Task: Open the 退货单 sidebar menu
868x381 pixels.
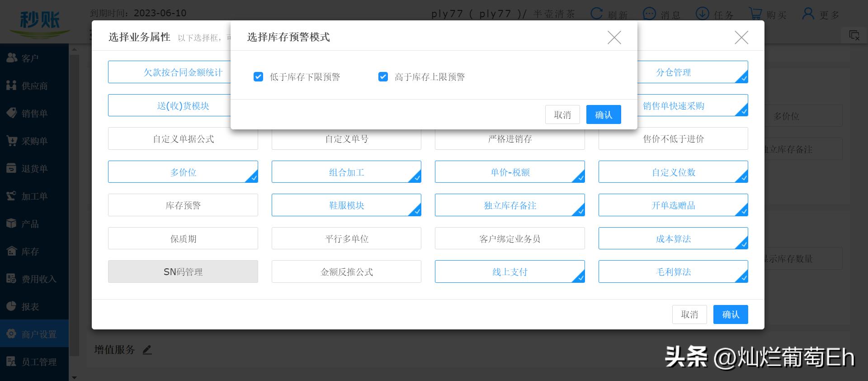Action: (34, 168)
